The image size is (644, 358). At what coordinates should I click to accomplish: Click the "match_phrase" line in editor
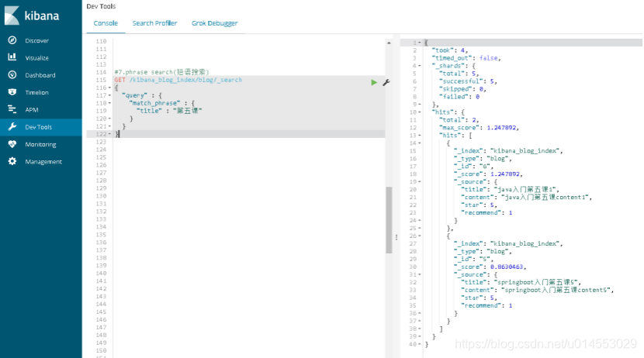161,103
